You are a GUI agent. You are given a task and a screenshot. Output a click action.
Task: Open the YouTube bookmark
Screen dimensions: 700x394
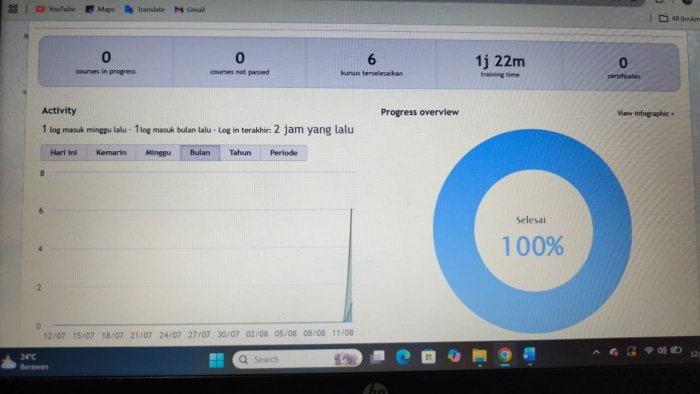pyautogui.click(x=56, y=9)
